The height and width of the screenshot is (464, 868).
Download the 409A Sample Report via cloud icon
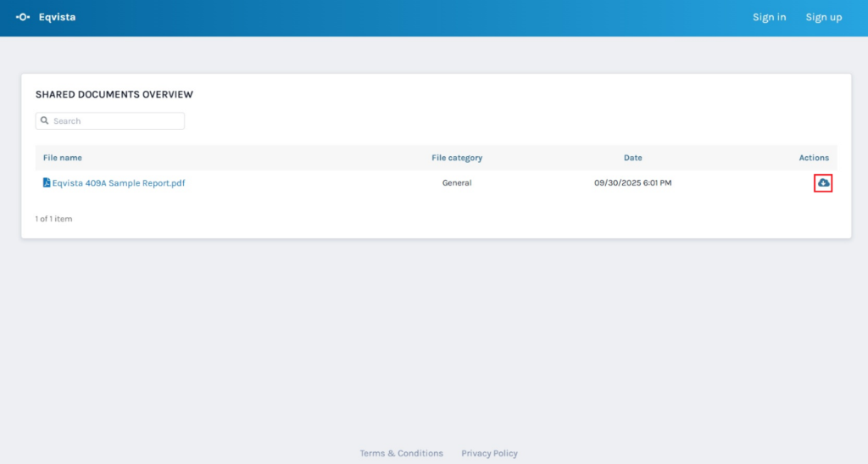[x=823, y=182]
